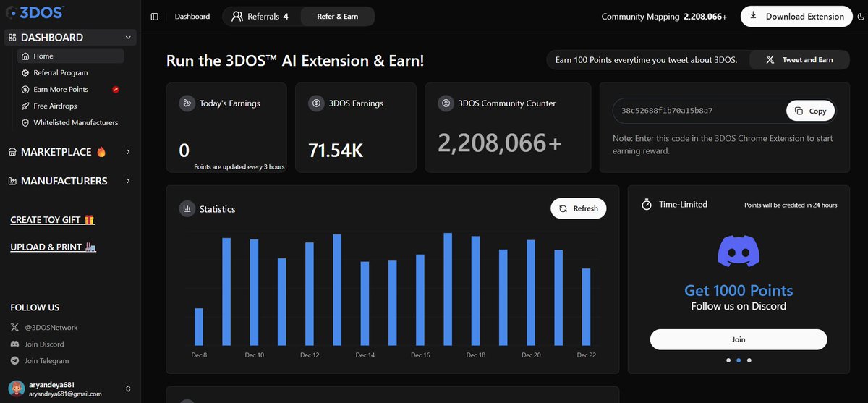Click the aryandeya681@gmail.com email text

tap(65, 394)
